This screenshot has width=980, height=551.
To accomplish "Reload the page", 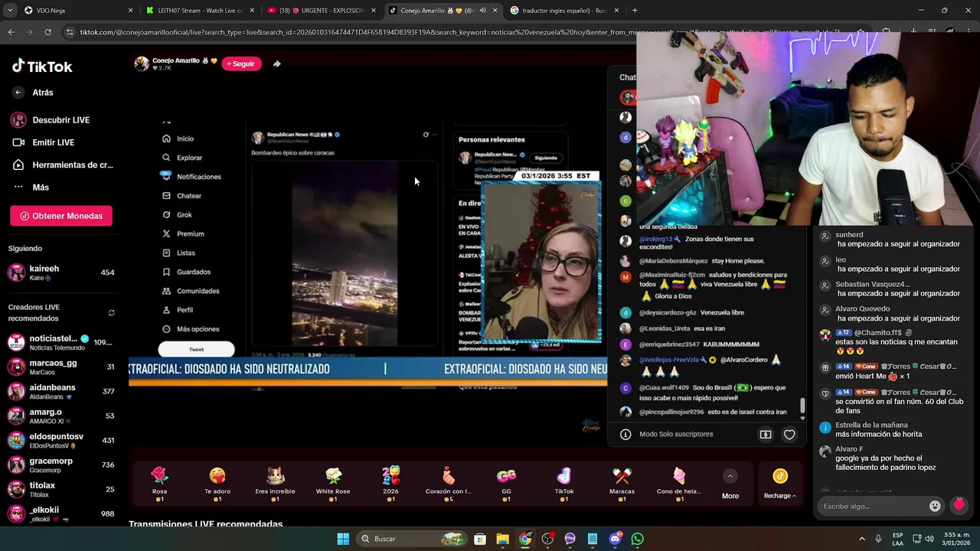I will [47, 32].
